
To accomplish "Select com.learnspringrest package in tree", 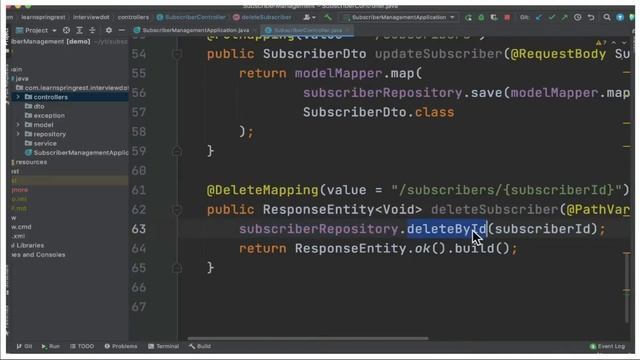I will (72, 88).
